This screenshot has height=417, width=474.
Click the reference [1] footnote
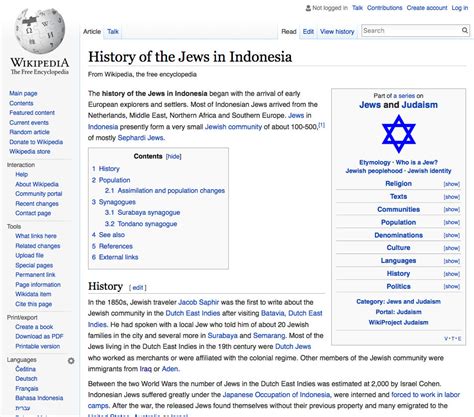coord(321,125)
